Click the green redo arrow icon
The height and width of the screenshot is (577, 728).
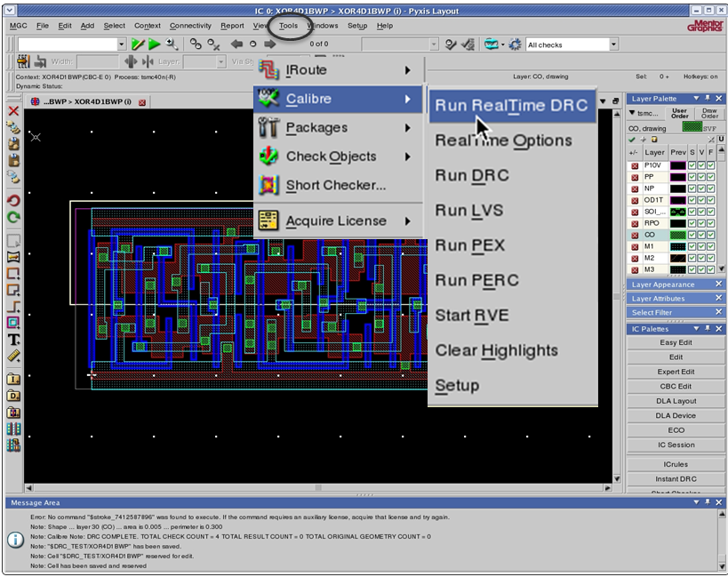(x=13, y=217)
